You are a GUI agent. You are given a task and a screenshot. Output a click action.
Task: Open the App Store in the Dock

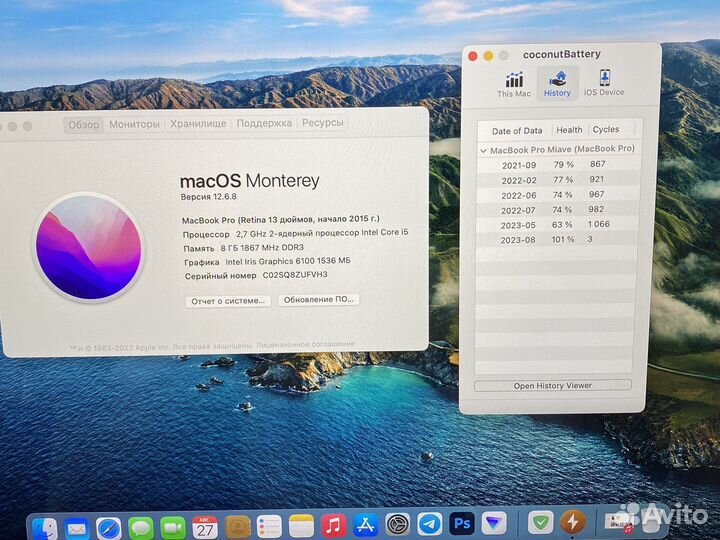point(366,525)
